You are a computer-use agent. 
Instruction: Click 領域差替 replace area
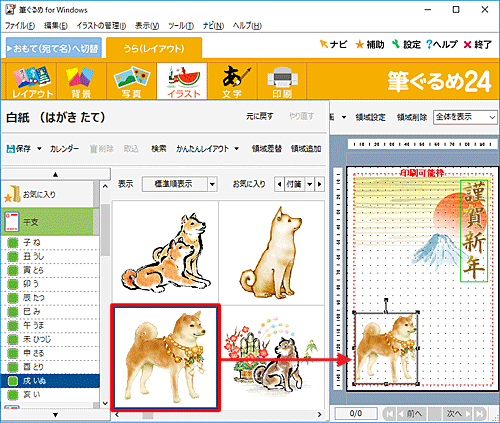coord(267,149)
